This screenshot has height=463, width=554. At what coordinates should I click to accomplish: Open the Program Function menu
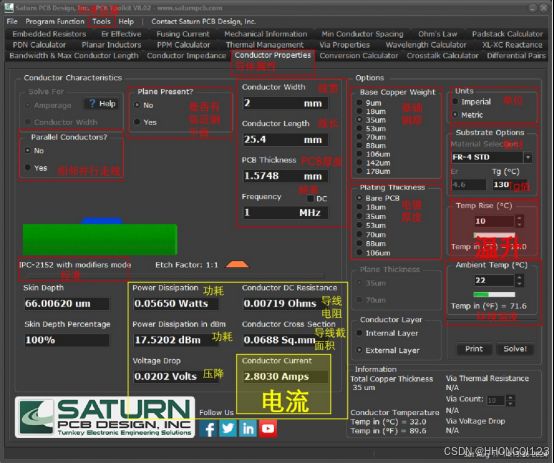(x=55, y=21)
